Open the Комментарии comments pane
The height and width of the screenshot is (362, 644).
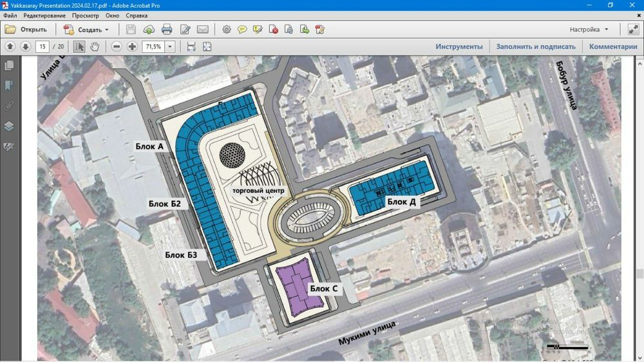pos(613,46)
